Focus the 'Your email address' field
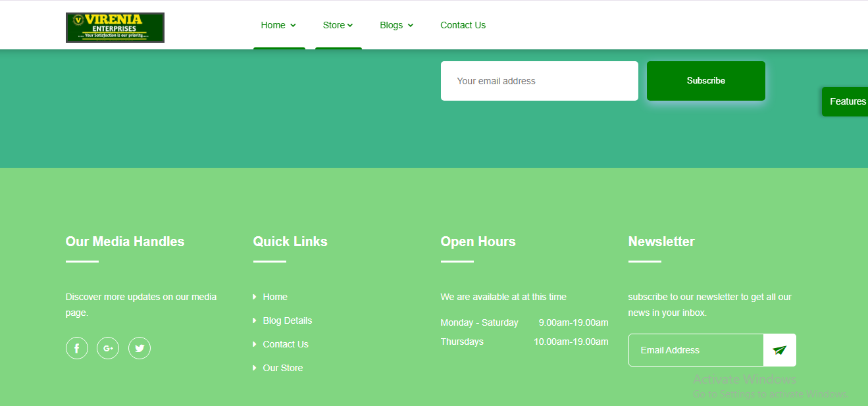This screenshot has width=868, height=406. tap(539, 81)
